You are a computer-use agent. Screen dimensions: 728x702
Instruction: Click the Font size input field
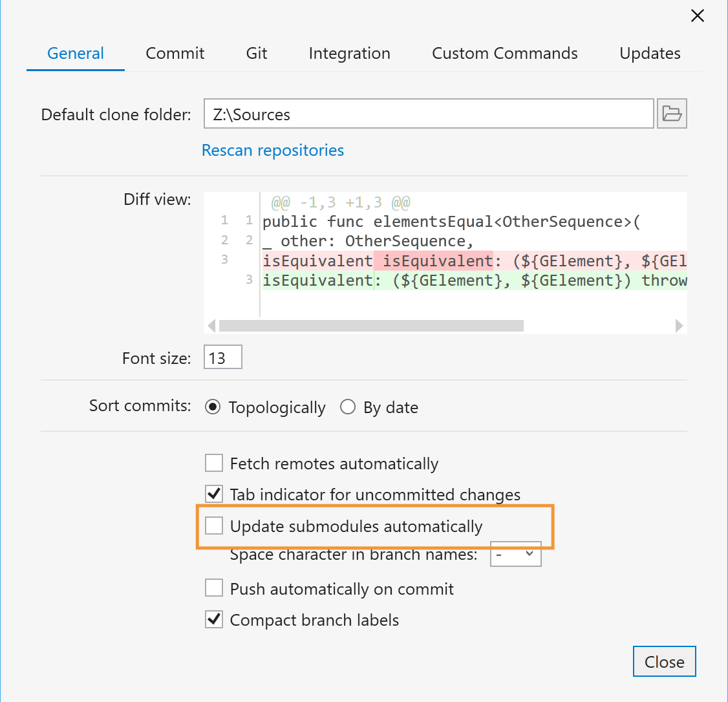click(222, 356)
